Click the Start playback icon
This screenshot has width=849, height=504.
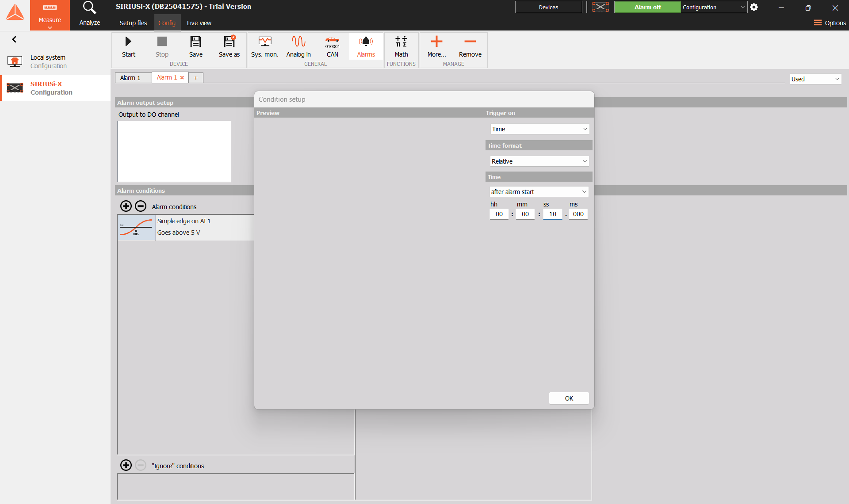pos(128,42)
